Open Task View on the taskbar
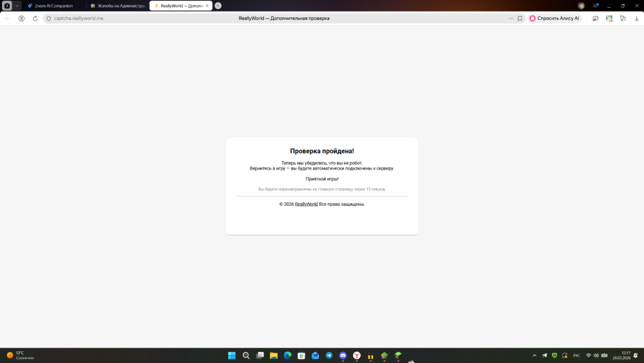The height and width of the screenshot is (363, 644). [x=260, y=356]
